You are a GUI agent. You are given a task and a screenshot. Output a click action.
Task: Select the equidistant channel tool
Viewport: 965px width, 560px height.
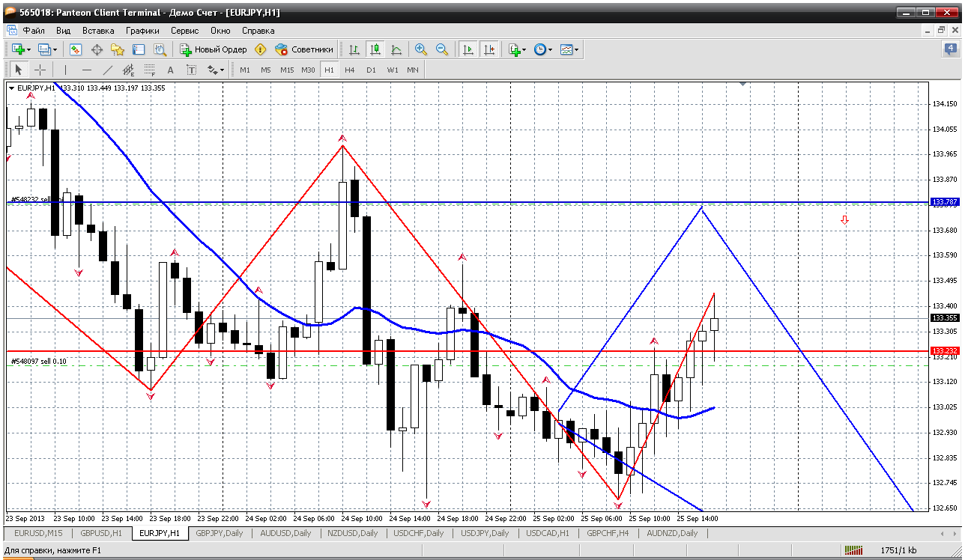pyautogui.click(x=128, y=70)
